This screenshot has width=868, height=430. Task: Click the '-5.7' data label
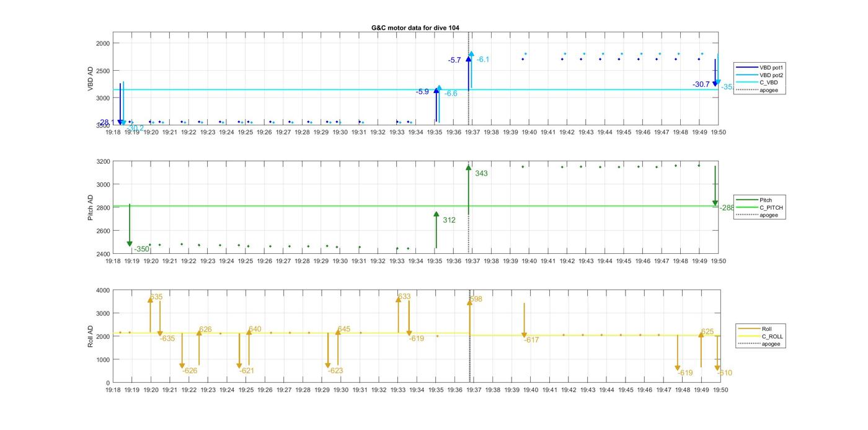tap(454, 60)
